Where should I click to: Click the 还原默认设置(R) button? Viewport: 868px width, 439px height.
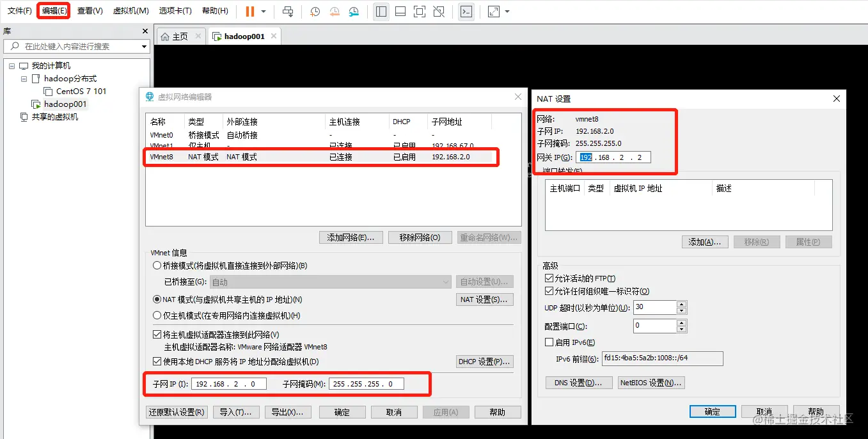coord(177,412)
